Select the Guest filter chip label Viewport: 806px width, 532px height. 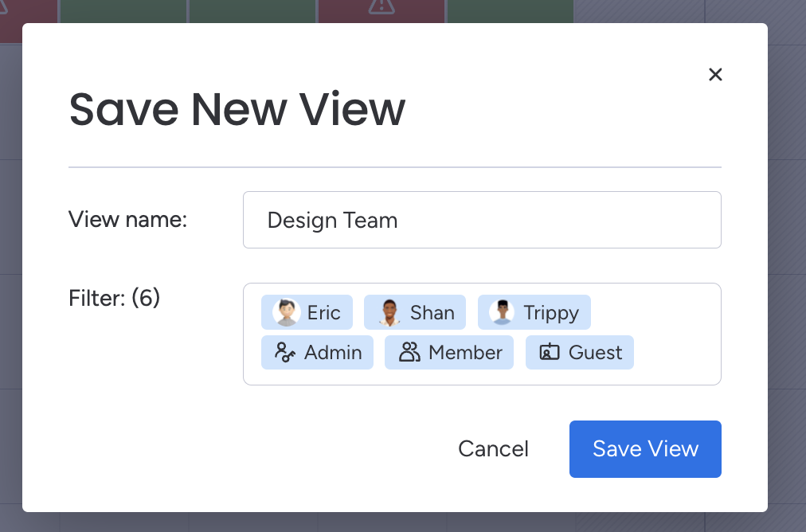[x=596, y=352]
